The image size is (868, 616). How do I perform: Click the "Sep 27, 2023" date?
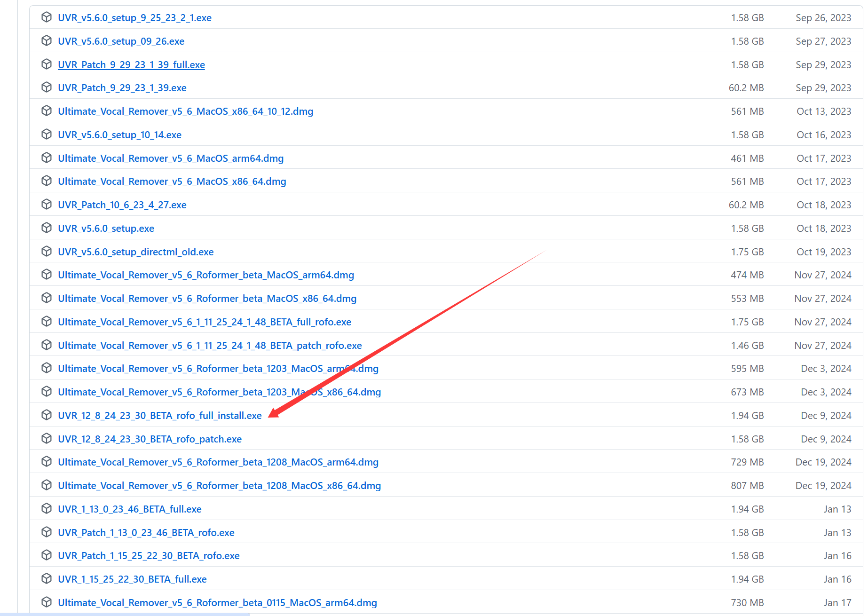point(823,41)
